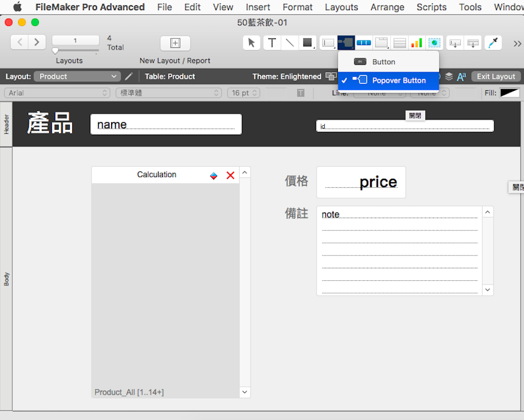The image size is (524, 420).
Task: Click the Exit Layout button
Action: pos(496,77)
